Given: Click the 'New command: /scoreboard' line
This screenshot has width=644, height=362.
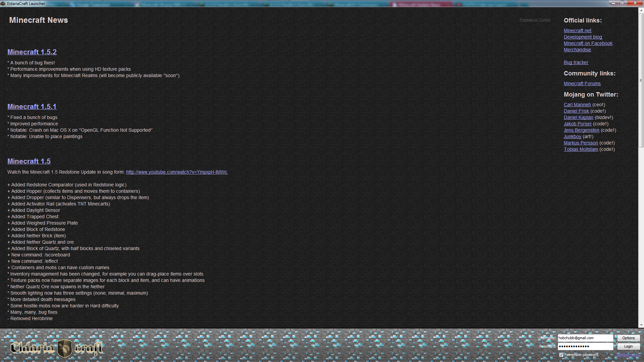Looking at the screenshot, I should click(x=39, y=255).
